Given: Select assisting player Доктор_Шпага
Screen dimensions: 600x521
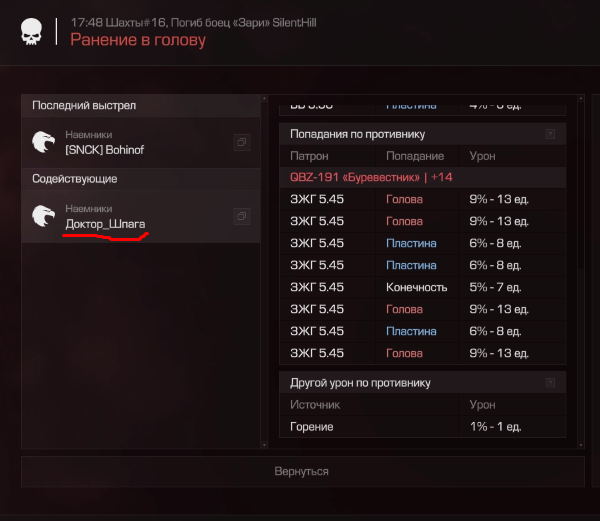Looking at the screenshot, I should [x=141, y=217].
